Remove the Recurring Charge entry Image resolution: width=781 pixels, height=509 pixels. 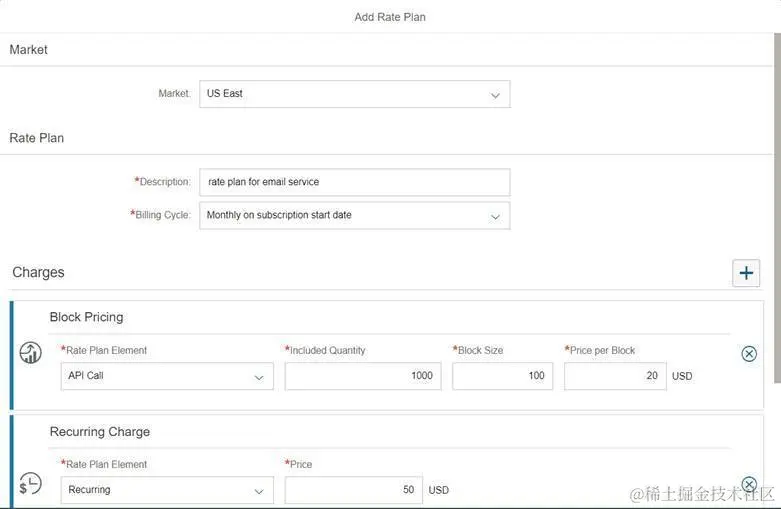749,484
